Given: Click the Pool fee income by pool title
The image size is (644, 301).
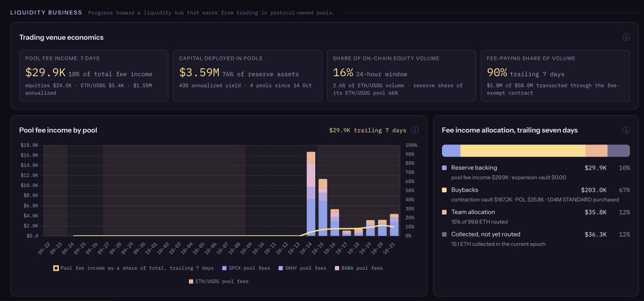Looking at the screenshot, I should point(58,130).
